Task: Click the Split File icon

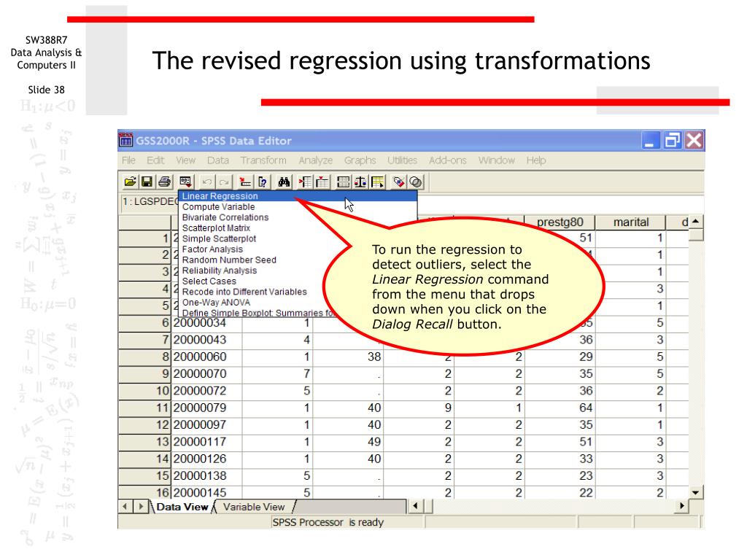Action: [343, 182]
